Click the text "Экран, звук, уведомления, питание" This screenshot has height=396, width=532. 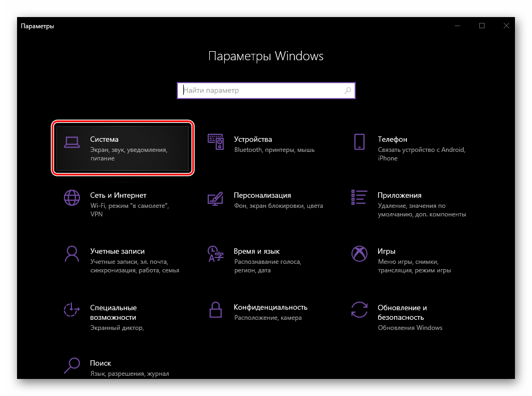click(129, 154)
